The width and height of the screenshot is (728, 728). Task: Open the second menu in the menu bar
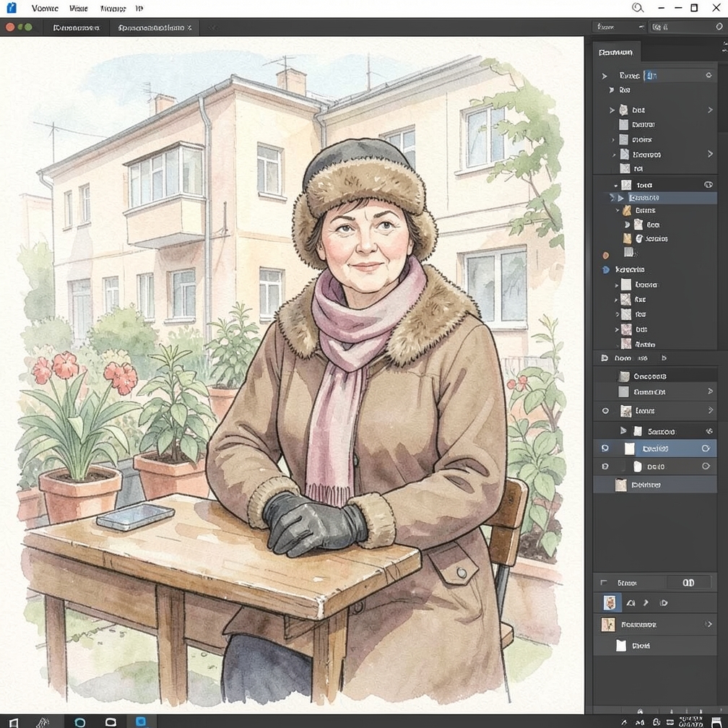(x=78, y=9)
